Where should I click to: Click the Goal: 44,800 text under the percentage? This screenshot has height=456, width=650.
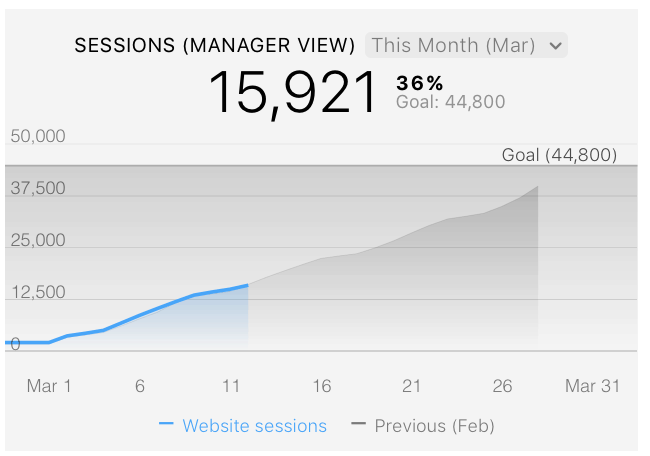pos(450,102)
